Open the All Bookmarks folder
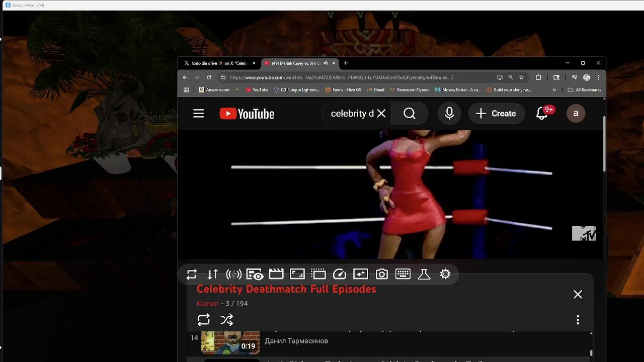This screenshot has height=362, width=644. click(585, 90)
